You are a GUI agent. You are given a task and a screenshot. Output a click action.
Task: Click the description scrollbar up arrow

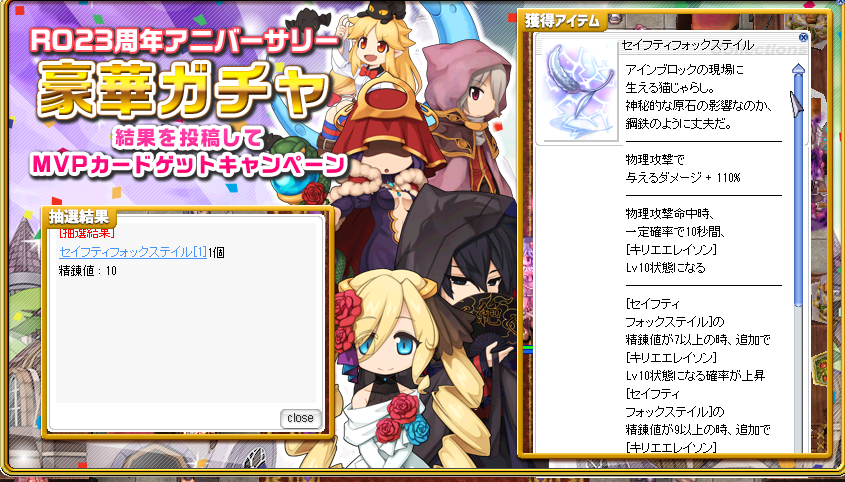tap(798, 70)
